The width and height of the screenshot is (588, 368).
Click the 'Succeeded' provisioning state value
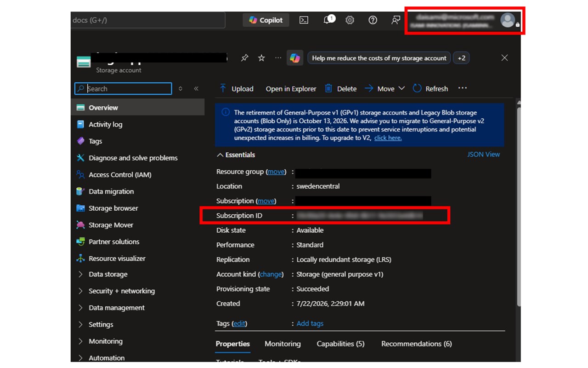(313, 289)
